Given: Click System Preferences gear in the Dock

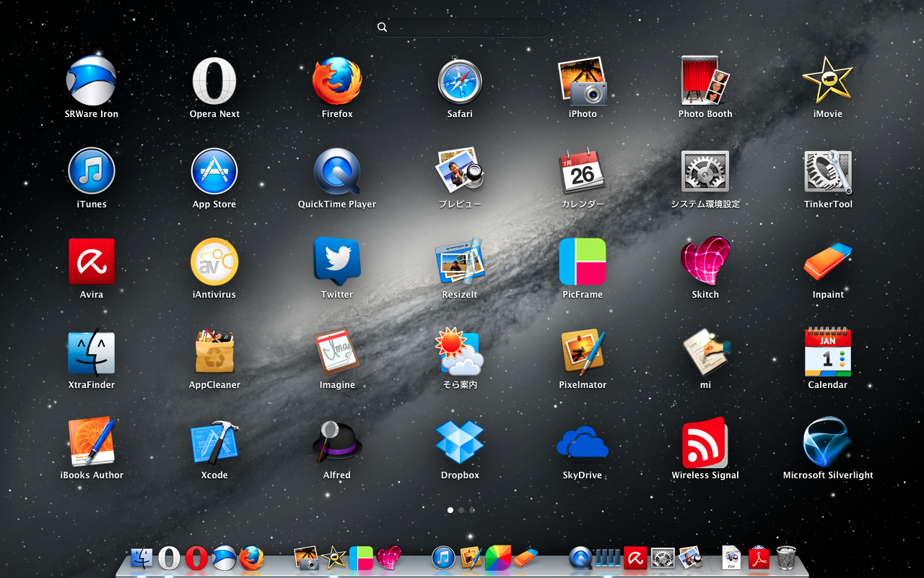Looking at the screenshot, I should pyautogui.click(x=663, y=558).
